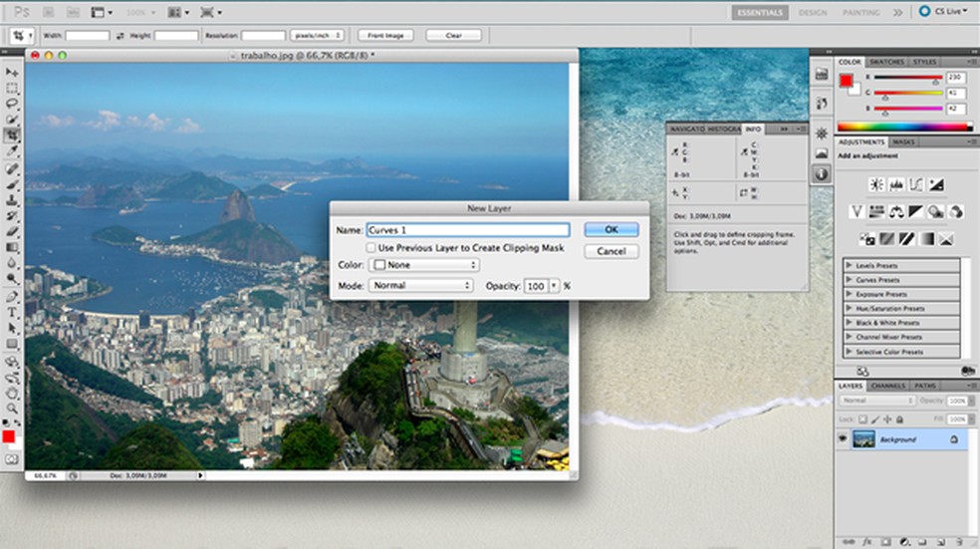Screen dimensions: 980x549
Task: Expand the Curves Presets list
Action: (849, 280)
